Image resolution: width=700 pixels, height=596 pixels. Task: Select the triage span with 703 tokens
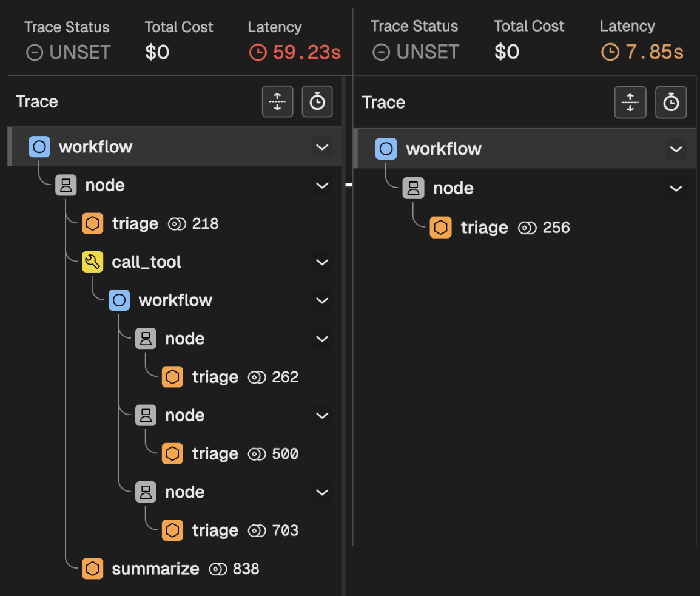pos(215,530)
